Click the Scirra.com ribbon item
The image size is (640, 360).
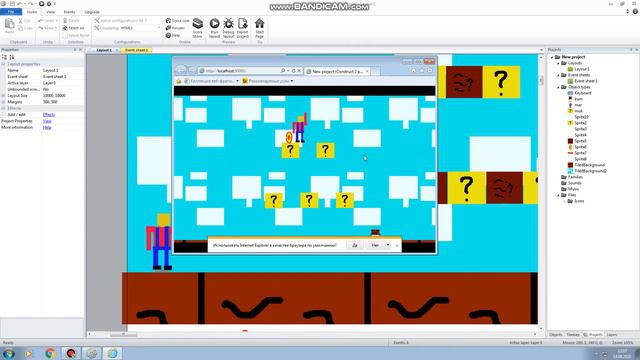click(x=177, y=20)
